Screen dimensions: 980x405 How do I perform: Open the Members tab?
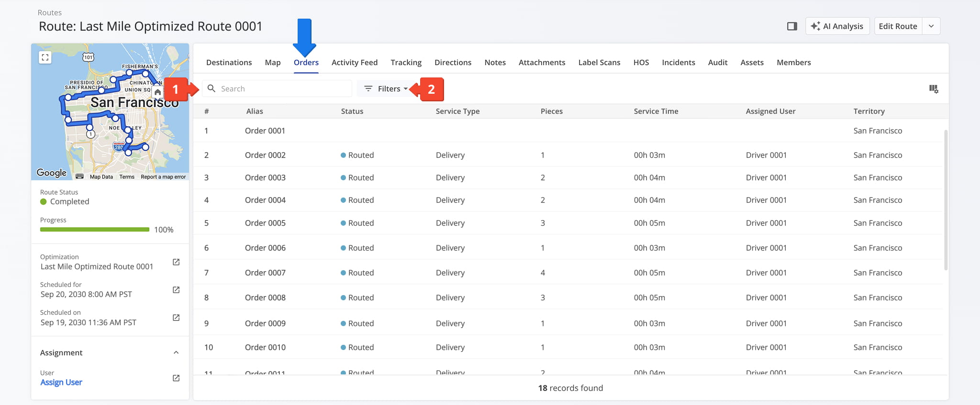pyautogui.click(x=793, y=62)
